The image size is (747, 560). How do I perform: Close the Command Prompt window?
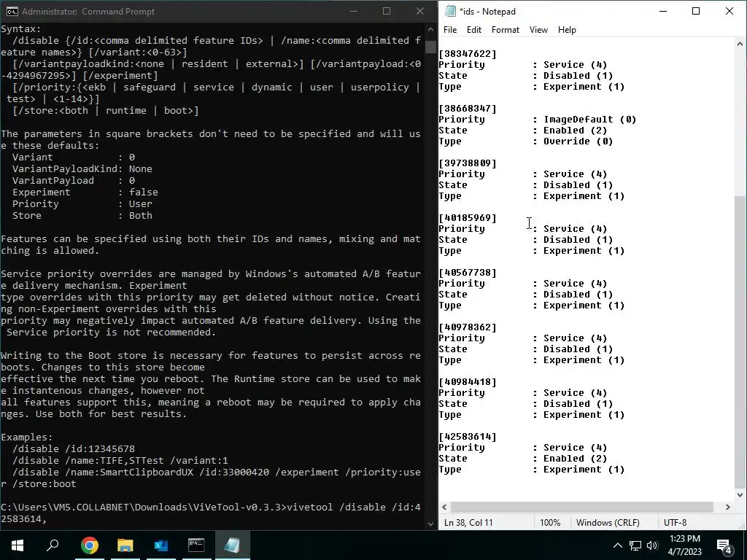point(419,11)
